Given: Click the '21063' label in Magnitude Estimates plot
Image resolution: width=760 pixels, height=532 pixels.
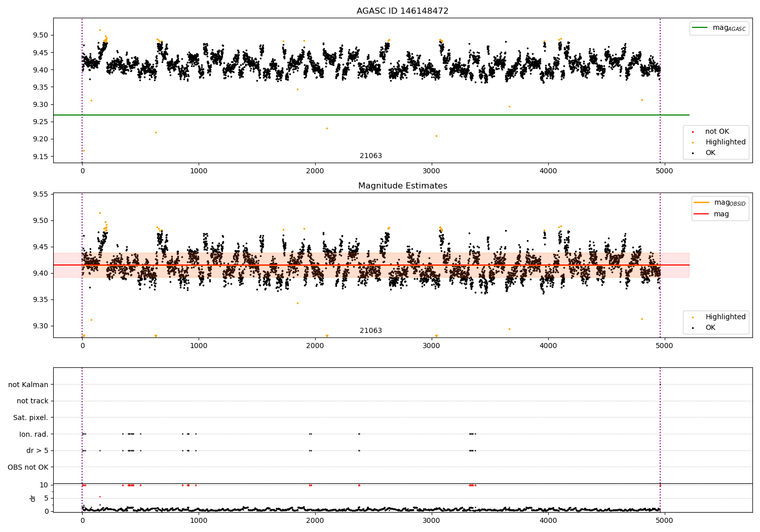Looking at the screenshot, I should click(x=371, y=331).
